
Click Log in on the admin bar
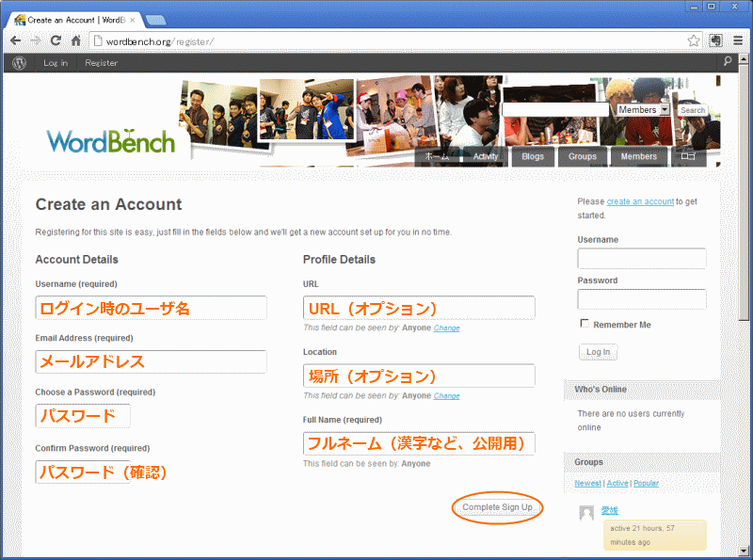tap(56, 63)
